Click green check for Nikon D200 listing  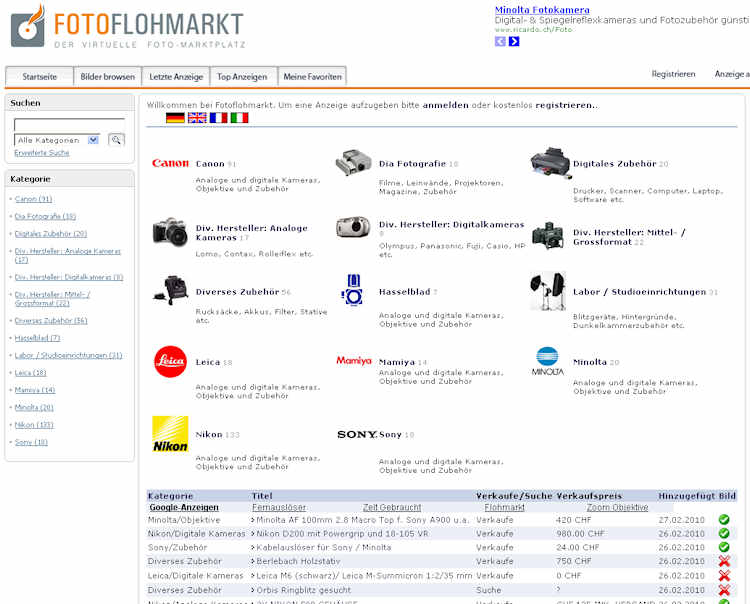[x=724, y=533]
